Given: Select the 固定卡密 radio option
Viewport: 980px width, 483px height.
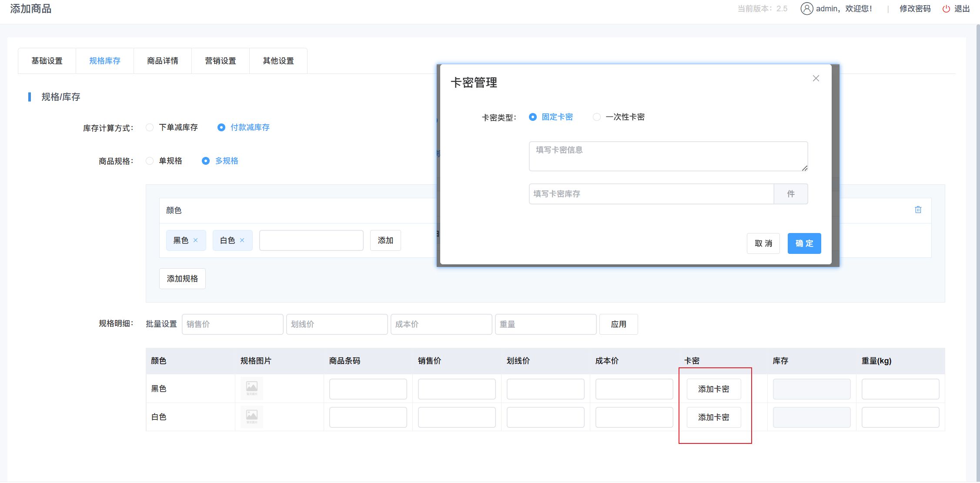Looking at the screenshot, I should (x=532, y=117).
